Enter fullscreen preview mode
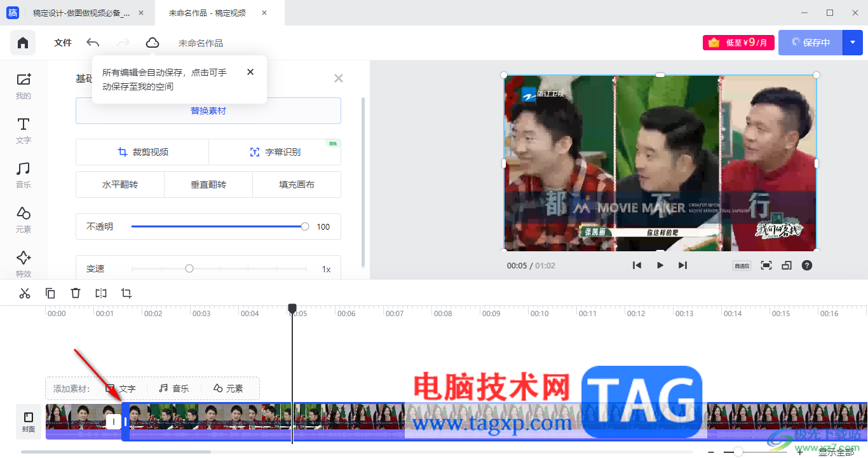The height and width of the screenshot is (458, 868). [x=766, y=265]
